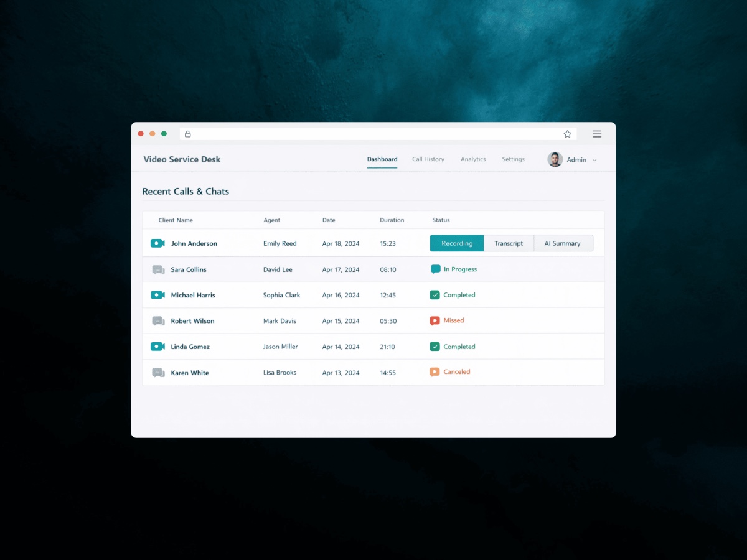Click inside the browser address bar
Screen dimensions: 747x560
[374, 133]
